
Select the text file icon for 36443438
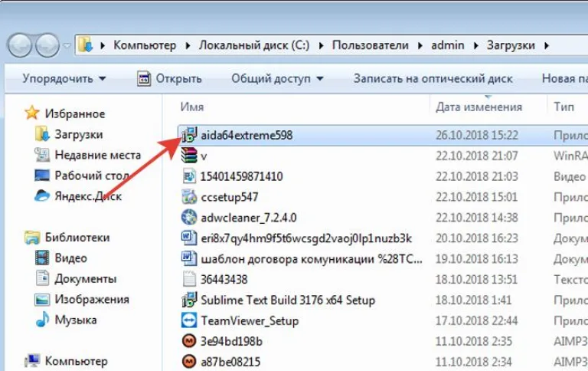189,279
